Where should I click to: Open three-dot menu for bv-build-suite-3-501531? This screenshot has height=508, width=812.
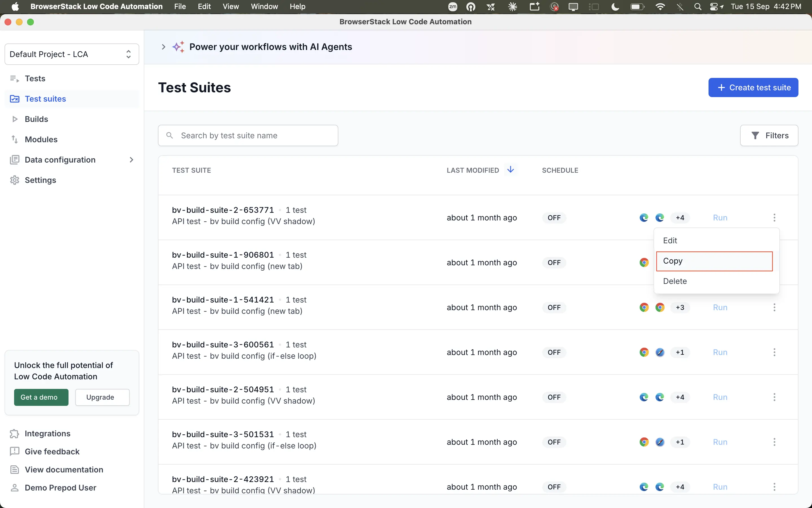coord(775,442)
